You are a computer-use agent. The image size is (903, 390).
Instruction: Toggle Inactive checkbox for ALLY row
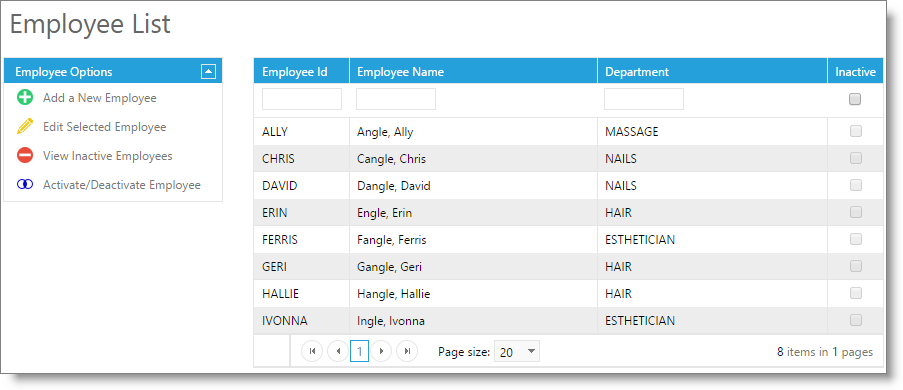tap(856, 131)
